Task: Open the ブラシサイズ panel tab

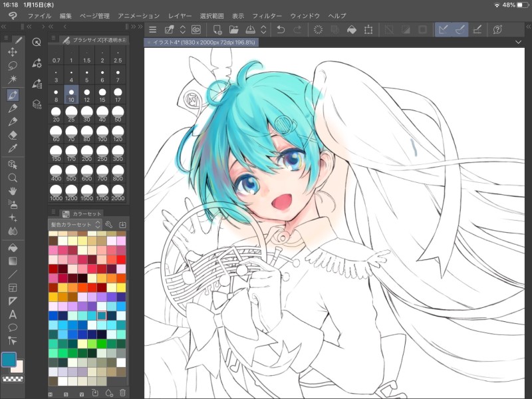Action: point(94,40)
